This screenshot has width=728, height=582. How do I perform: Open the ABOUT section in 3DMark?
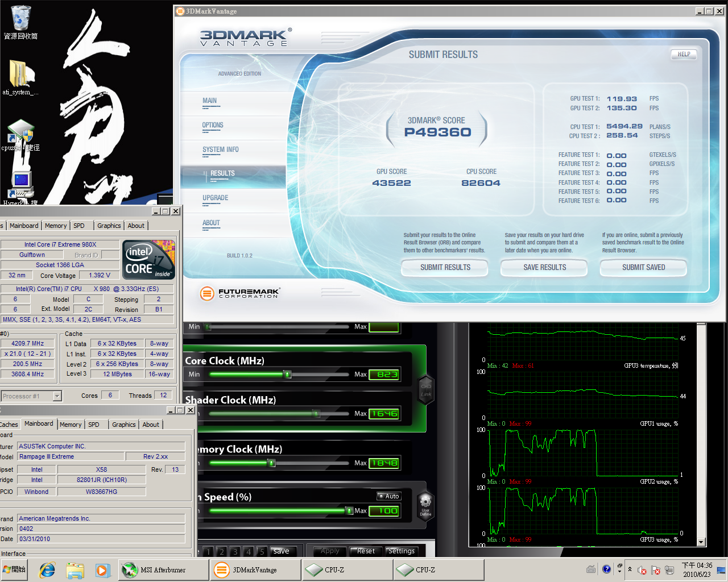[211, 224]
